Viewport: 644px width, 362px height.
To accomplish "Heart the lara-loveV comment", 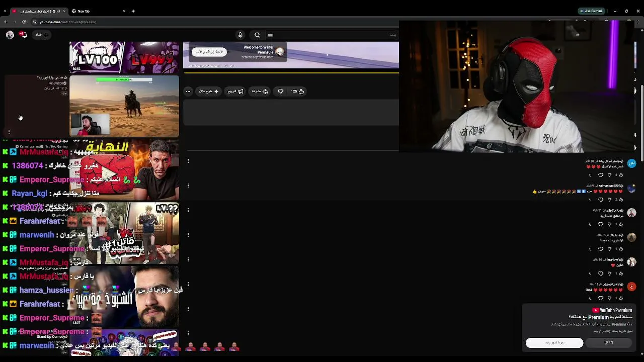I will (x=600, y=274).
